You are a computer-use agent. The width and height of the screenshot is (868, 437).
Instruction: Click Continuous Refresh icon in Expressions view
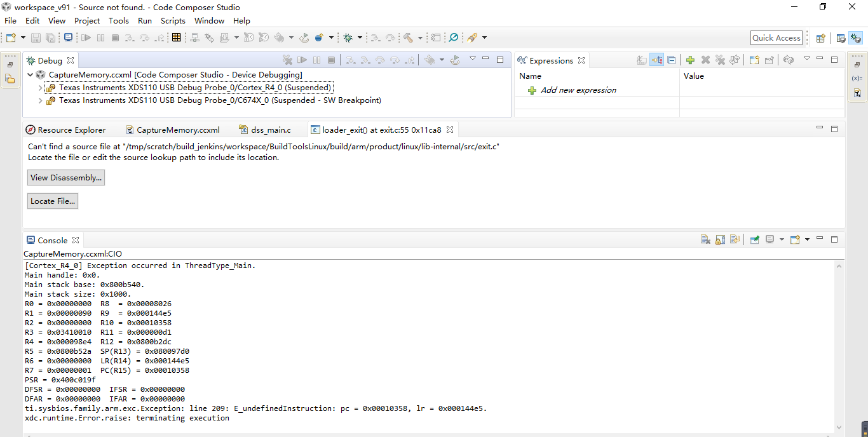tap(789, 60)
